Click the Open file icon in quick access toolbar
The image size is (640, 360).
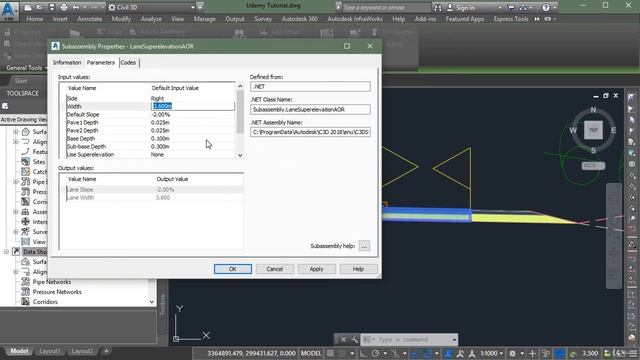pos(40,7)
